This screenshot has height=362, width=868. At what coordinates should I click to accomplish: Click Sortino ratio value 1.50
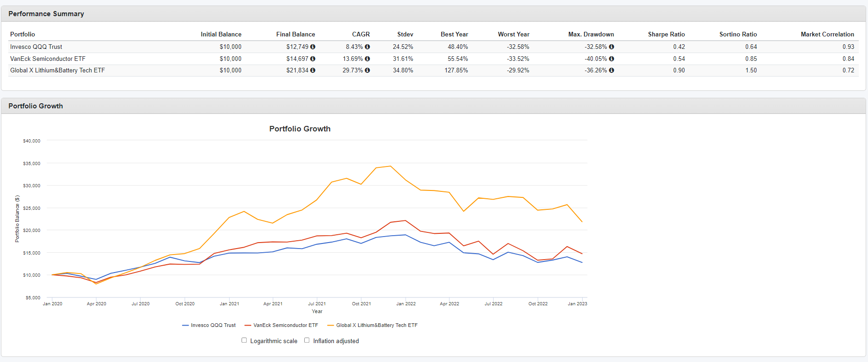tap(751, 71)
